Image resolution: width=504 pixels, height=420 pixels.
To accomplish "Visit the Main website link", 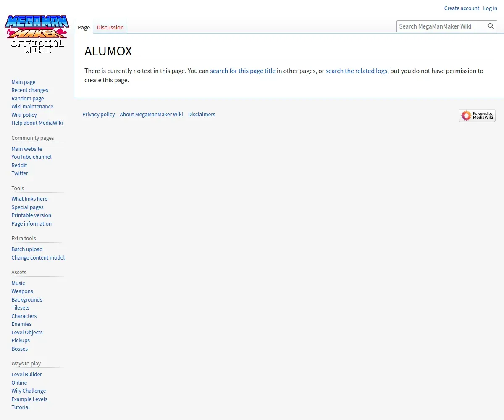I will click(x=26, y=149).
